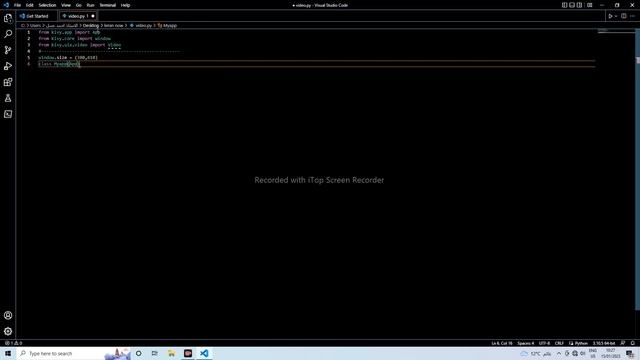
Task: Change encoding via UTF-8 status item
Action: coord(544,343)
